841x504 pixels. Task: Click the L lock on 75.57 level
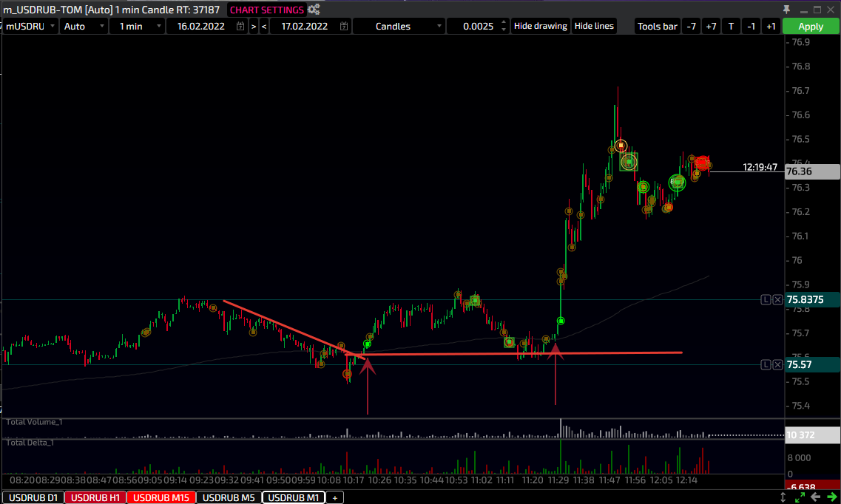point(766,364)
